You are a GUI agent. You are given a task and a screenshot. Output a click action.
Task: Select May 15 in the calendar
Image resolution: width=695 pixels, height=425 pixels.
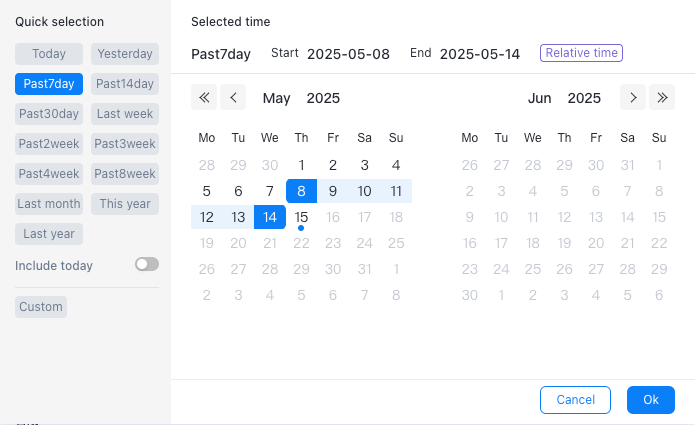point(301,217)
